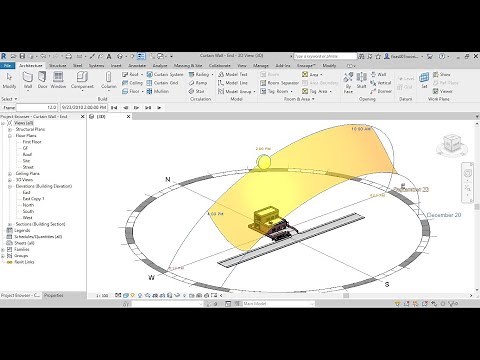The height and width of the screenshot is (360, 480).
Task: Click the keyword search field
Action: click(x=325, y=56)
